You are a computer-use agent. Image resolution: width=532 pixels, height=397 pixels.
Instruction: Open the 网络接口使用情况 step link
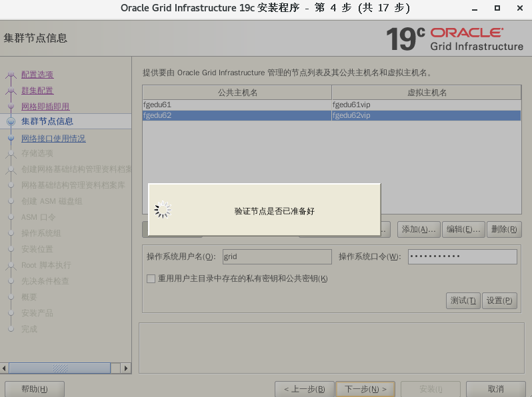pyautogui.click(x=53, y=139)
